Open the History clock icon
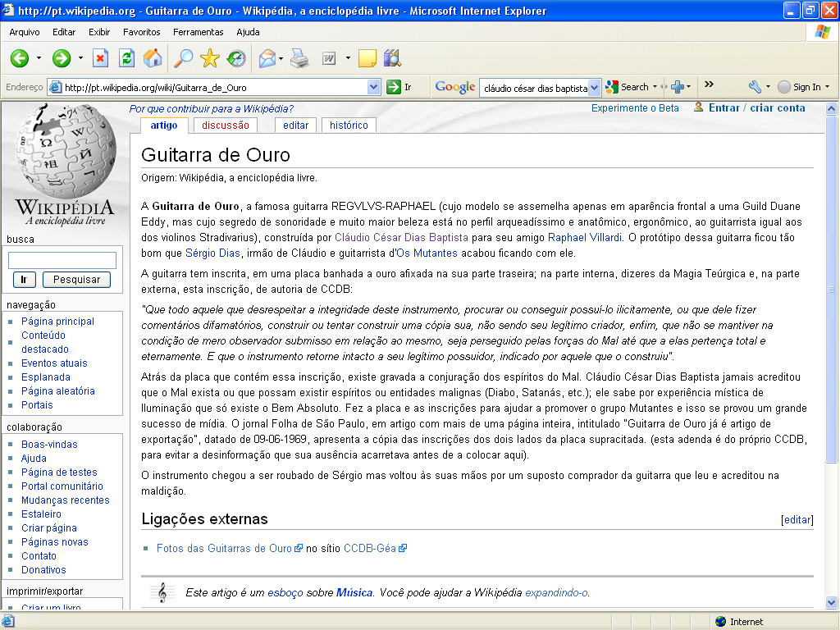Screen dimensions: 840x630 coord(236,58)
